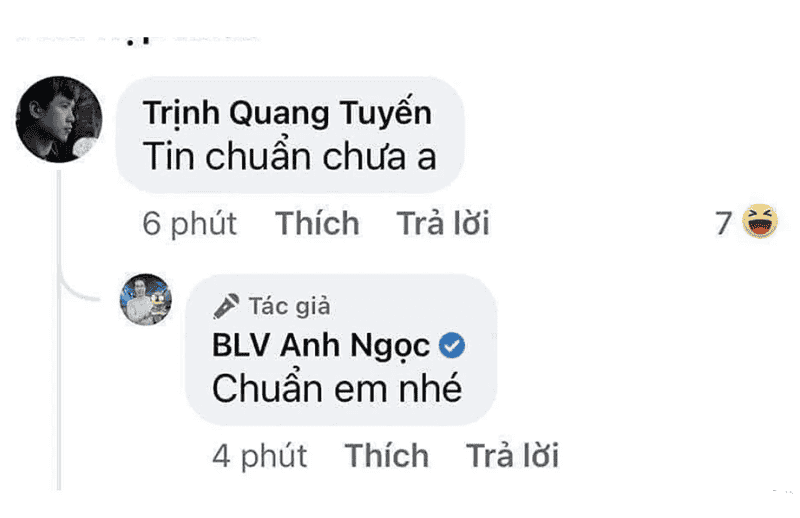800x518 pixels.
Task: Reply to the Chuẩn em nhé comment
Action: [x=512, y=455]
